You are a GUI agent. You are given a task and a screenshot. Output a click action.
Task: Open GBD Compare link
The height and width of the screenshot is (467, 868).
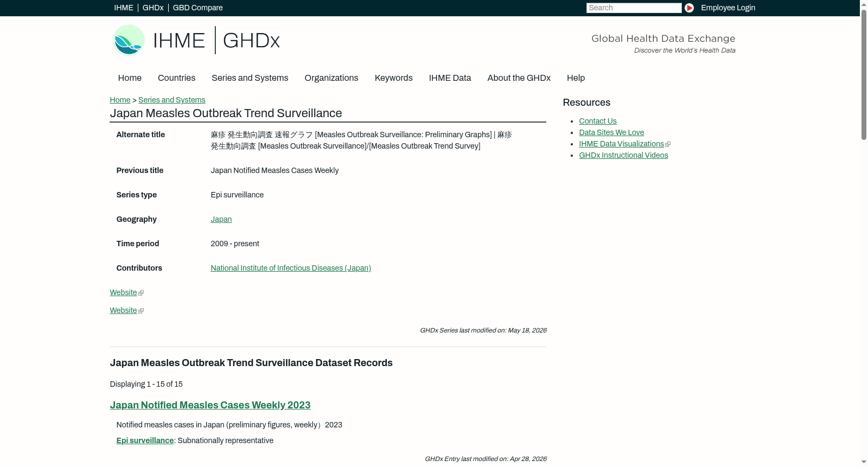[198, 8]
